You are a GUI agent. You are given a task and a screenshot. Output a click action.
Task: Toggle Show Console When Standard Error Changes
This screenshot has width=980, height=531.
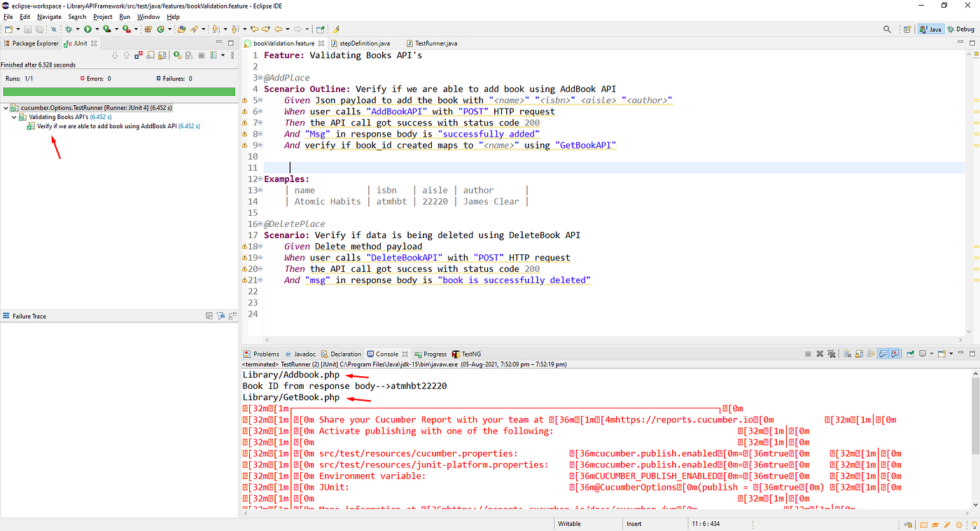[895, 354]
